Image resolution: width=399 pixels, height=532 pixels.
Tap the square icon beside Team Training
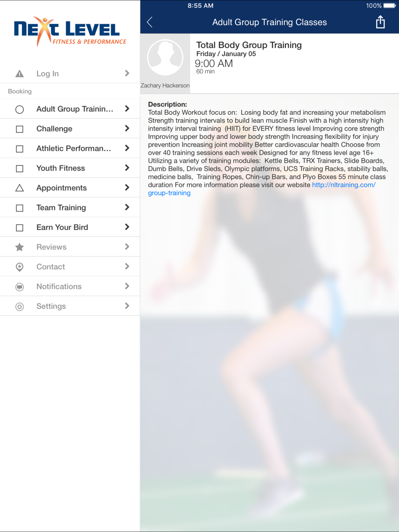click(20, 208)
